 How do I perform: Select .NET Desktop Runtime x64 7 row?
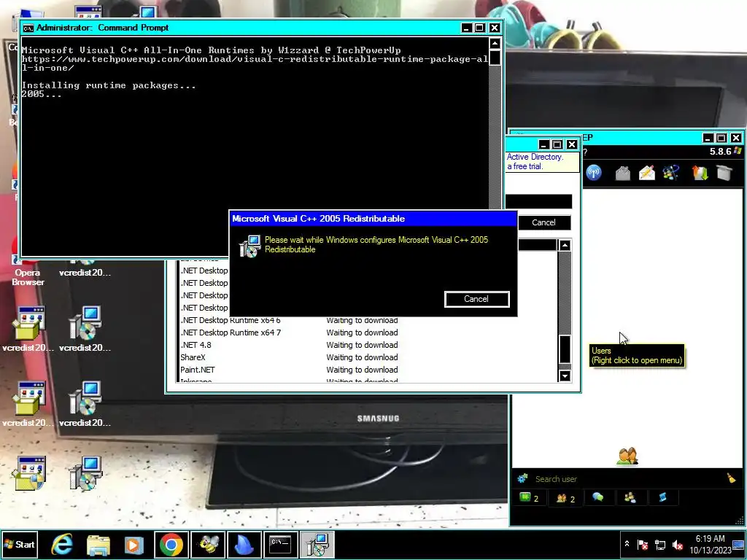tap(367, 332)
